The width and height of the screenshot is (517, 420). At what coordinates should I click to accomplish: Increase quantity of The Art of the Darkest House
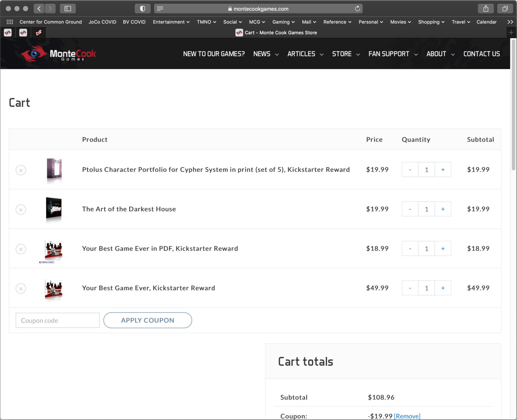click(443, 209)
